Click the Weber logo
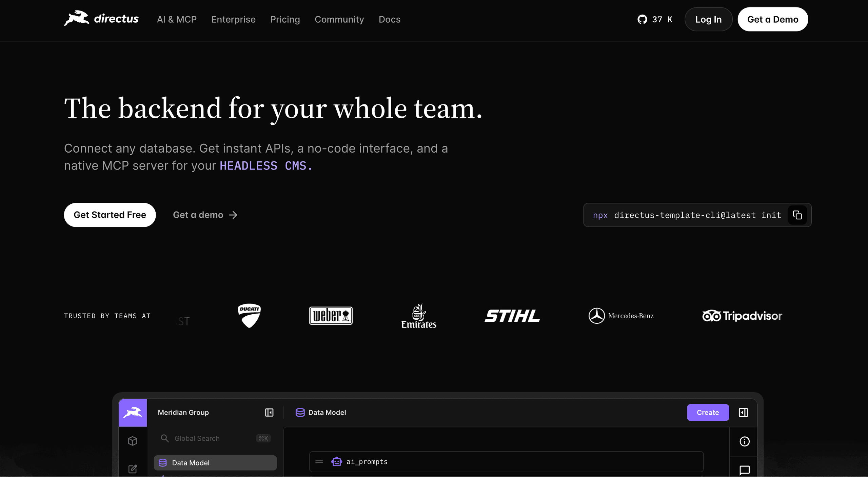Viewport: 868px width, 477px height. point(331,316)
